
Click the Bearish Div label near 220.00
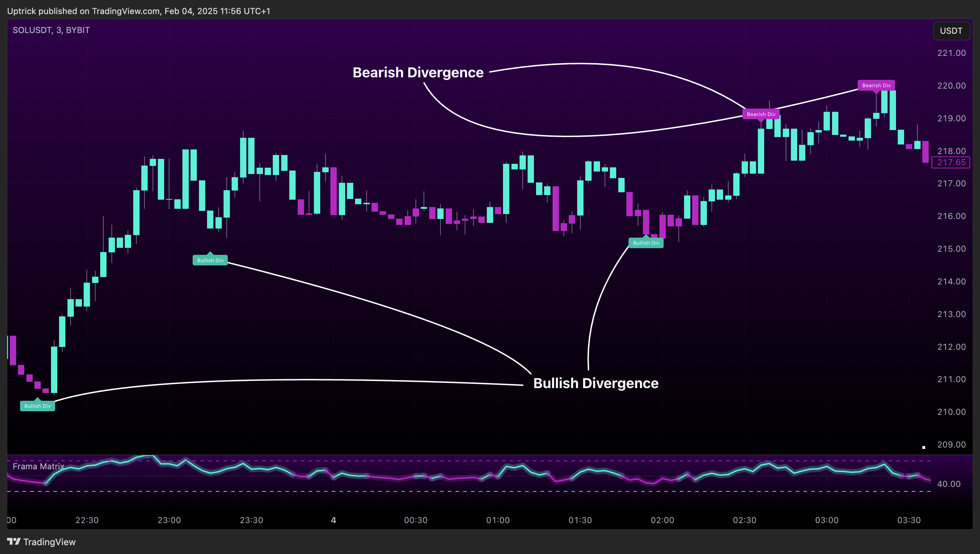(x=876, y=85)
